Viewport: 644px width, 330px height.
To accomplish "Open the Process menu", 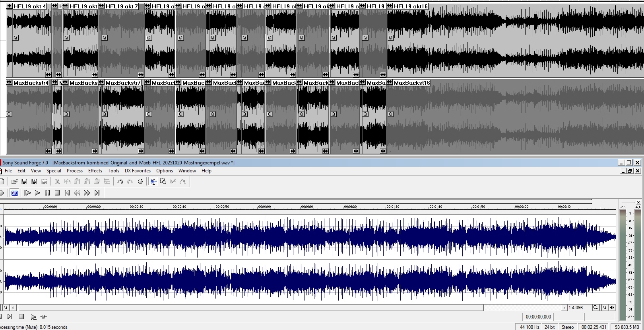I will [x=74, y=171].
